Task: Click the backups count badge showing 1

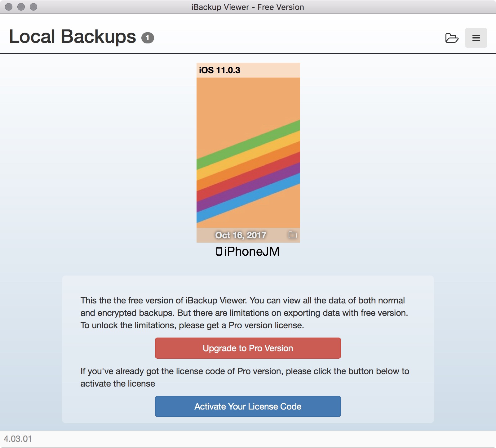Action: coord(148,38)
